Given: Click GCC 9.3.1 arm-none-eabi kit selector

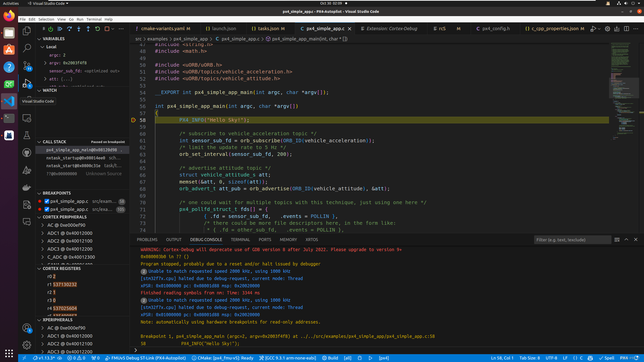Looking at the screenshot, I should point(288,358).
